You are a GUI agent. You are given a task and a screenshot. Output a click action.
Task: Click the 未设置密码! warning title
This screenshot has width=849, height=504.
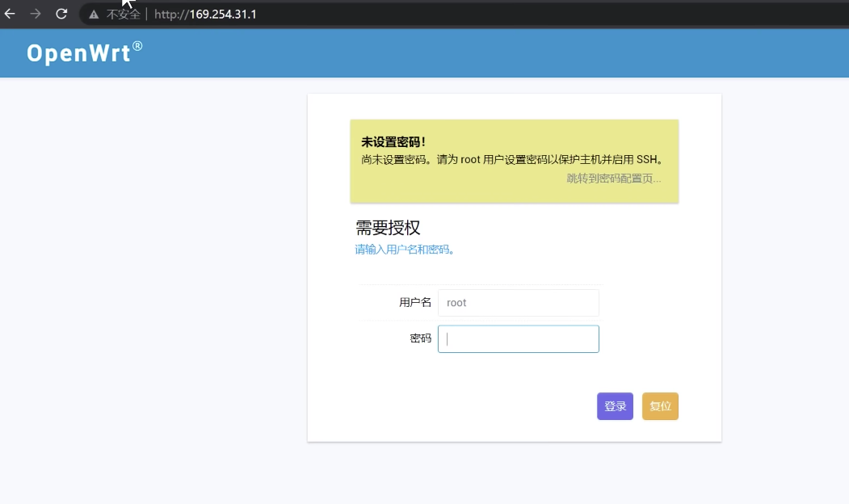click(x=393, y=142)
